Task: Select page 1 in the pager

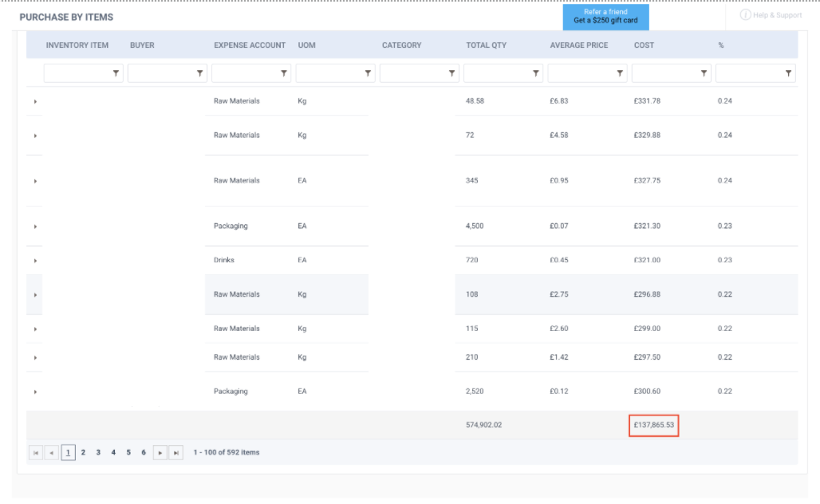Action: (x=68, y=453)
